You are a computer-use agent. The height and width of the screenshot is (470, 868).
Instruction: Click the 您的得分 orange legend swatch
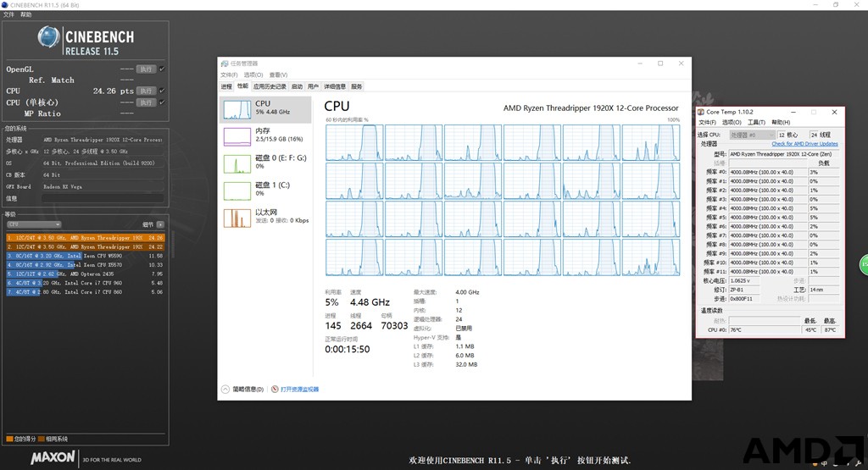tap(9, 439)
